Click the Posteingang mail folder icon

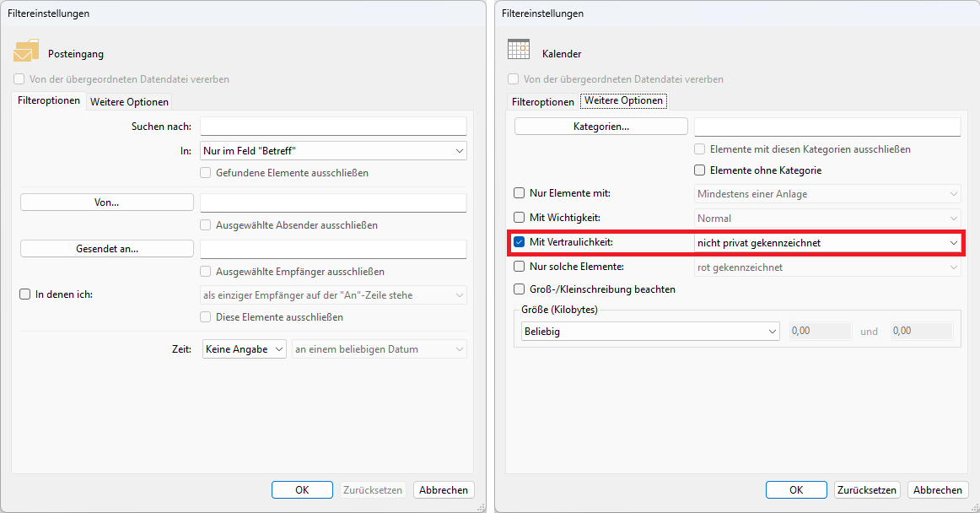[x=26, y=51]
